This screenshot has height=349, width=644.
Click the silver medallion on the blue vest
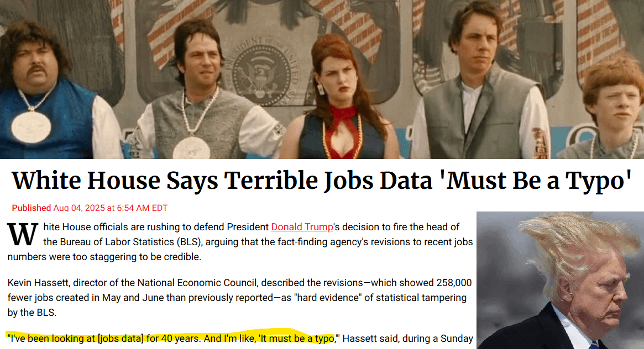click(31, 127)
